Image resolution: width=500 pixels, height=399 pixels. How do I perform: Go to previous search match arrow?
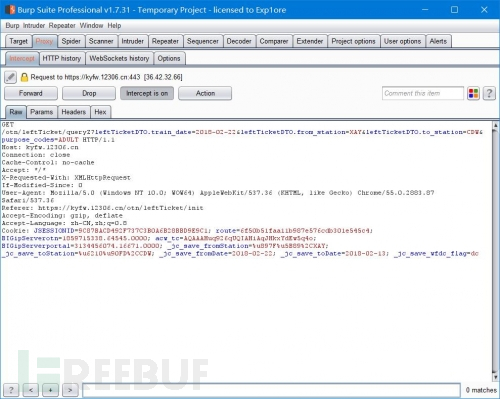31,390
